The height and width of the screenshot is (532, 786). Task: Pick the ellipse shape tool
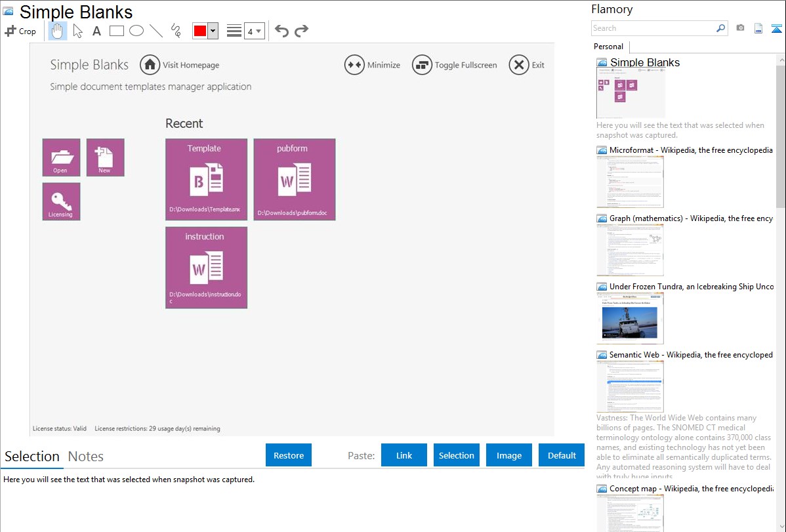(136, 31)
